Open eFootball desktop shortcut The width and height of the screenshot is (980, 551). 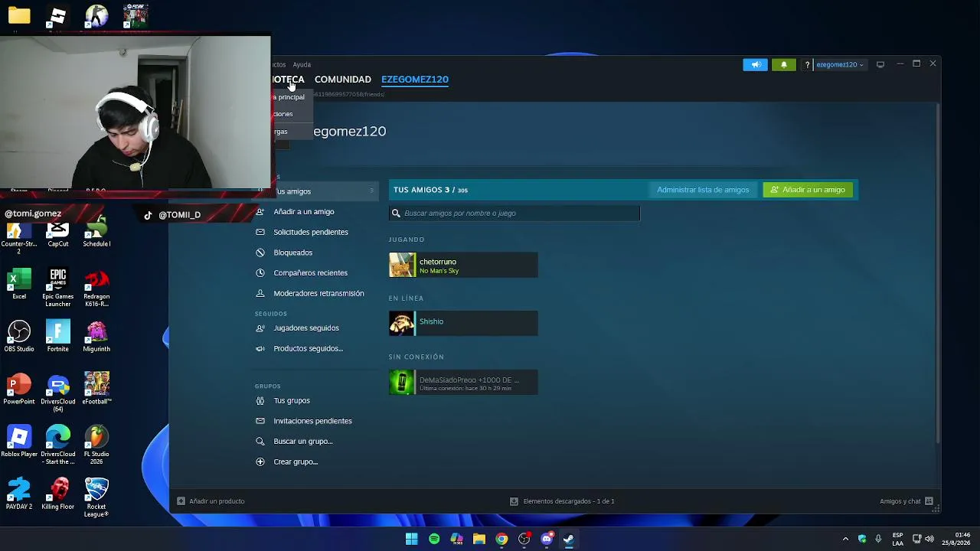coord(96,390)
